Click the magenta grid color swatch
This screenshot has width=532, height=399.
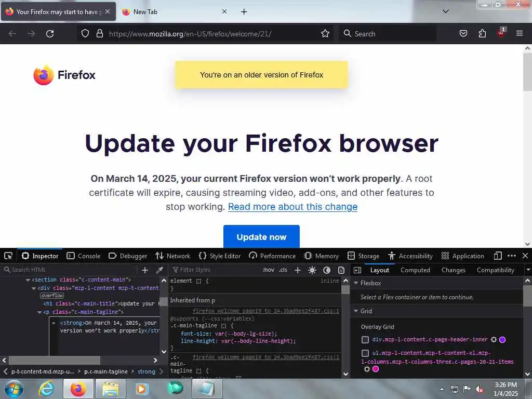point(376,369)
